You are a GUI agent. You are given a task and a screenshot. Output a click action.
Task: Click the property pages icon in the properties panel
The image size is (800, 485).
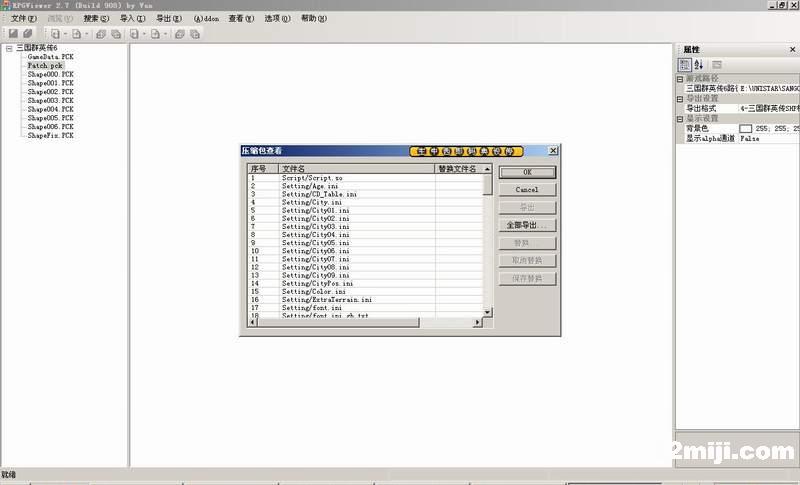click(717, 65)
